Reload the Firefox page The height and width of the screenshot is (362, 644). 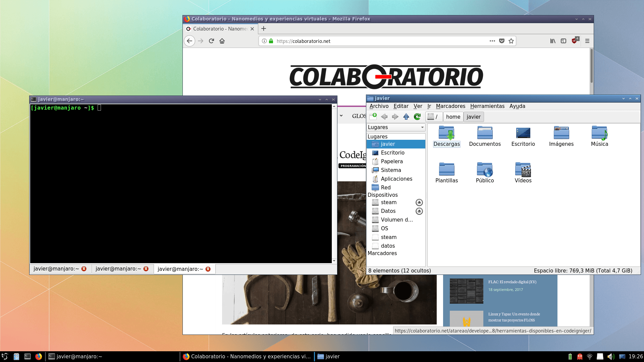[211, 41]
